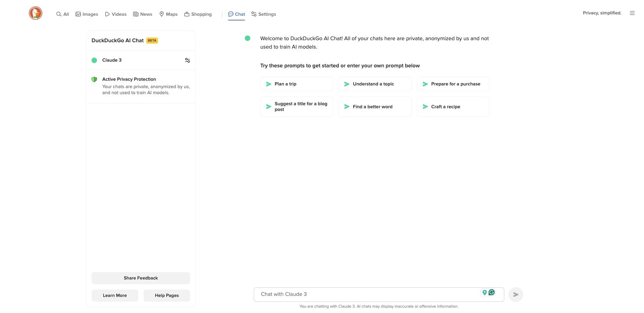Screen dimensions: 644x313
Task: Click the send message arrow icon
Action: point(516,294)
